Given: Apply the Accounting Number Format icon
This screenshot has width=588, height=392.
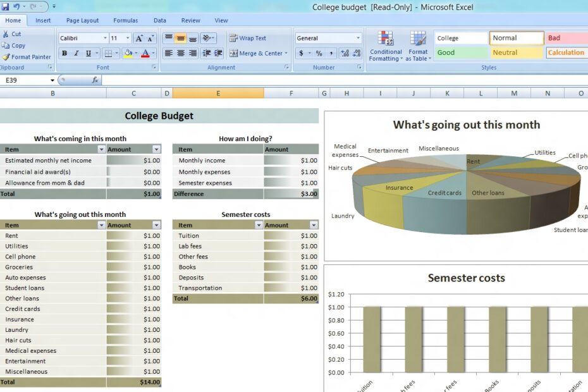Looking at the screenshot, I should click(x=302, y=53).
